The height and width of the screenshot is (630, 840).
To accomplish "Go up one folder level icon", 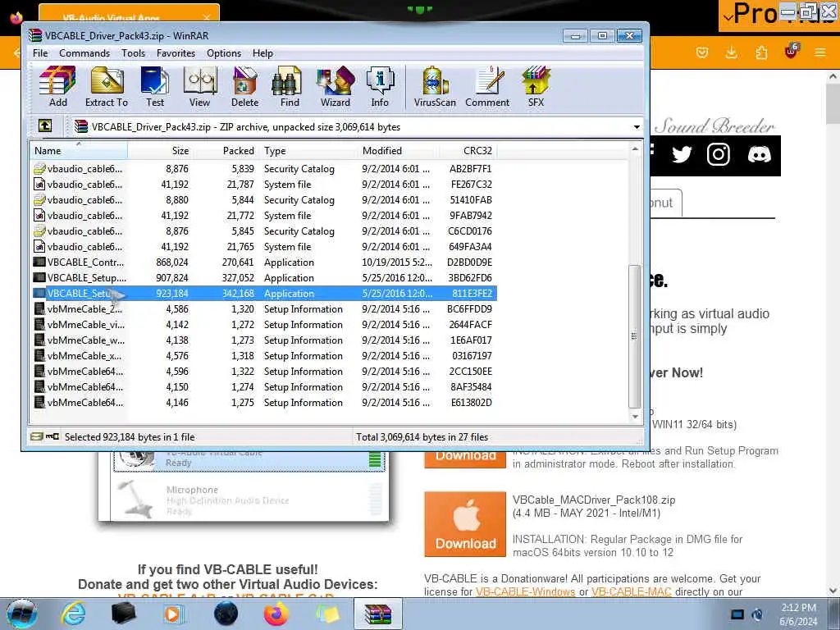I will pos(45,126).
